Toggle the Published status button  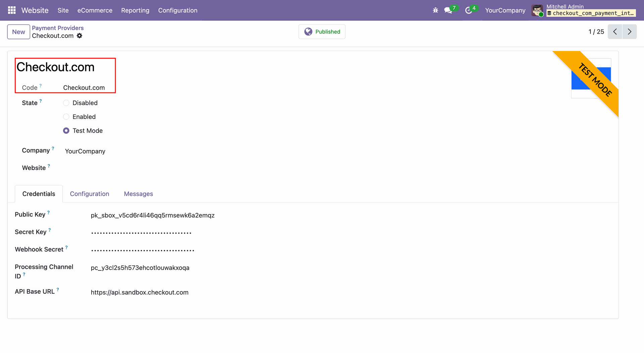coord(322,32)
